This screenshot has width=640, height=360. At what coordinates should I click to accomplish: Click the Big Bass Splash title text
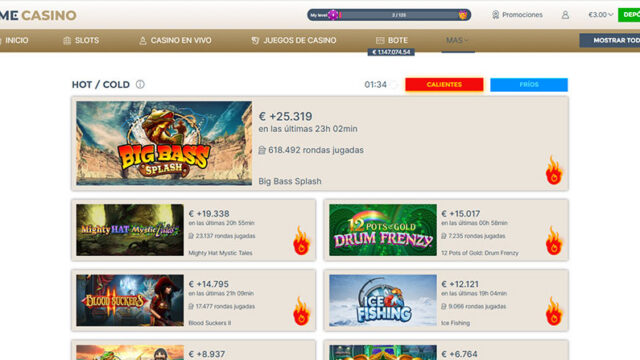tap(290, 181)
